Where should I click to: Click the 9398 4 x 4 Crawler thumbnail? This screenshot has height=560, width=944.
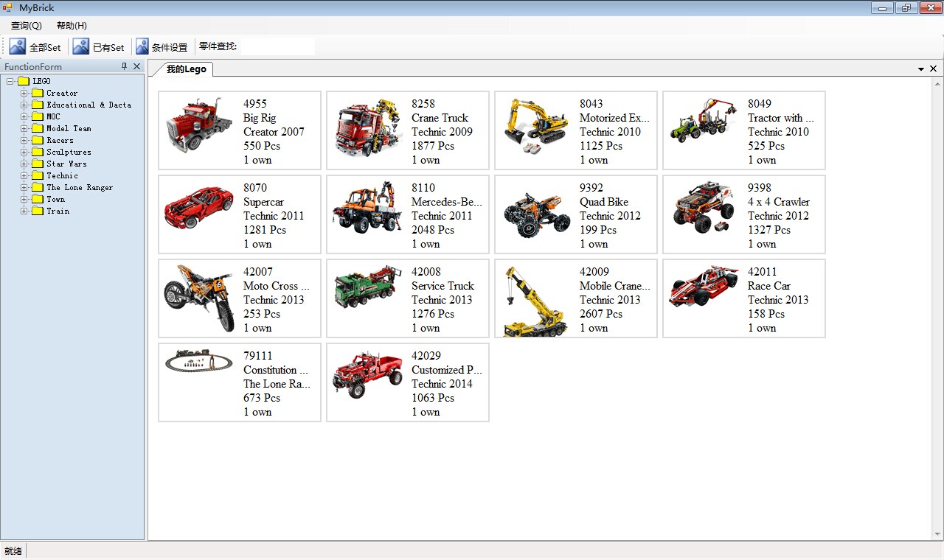coord(705,207)
